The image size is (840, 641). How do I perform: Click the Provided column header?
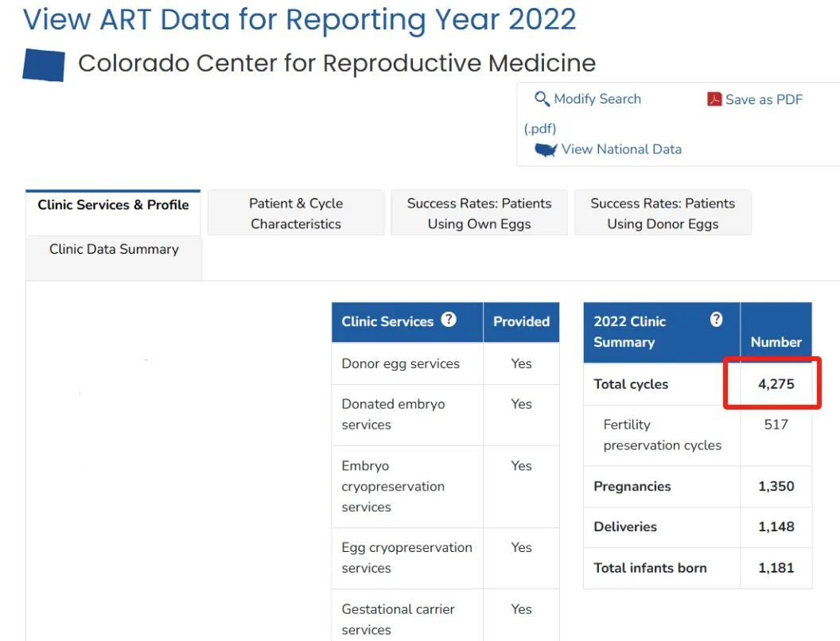521,321
